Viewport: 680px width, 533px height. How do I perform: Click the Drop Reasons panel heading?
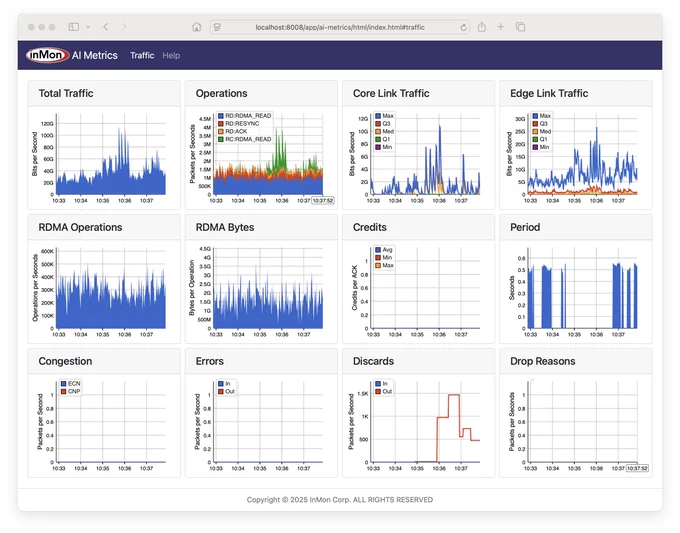point(543,361)
